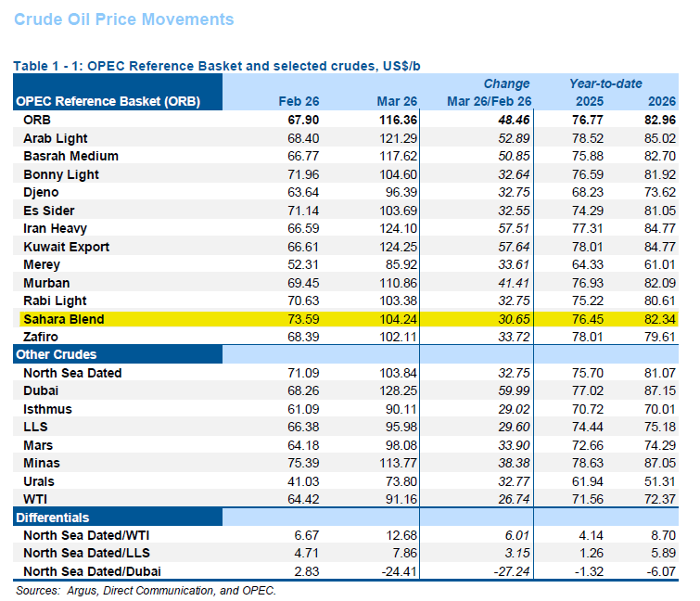
Task: Click the -27.24 differential change value
Action: (511, 571)
